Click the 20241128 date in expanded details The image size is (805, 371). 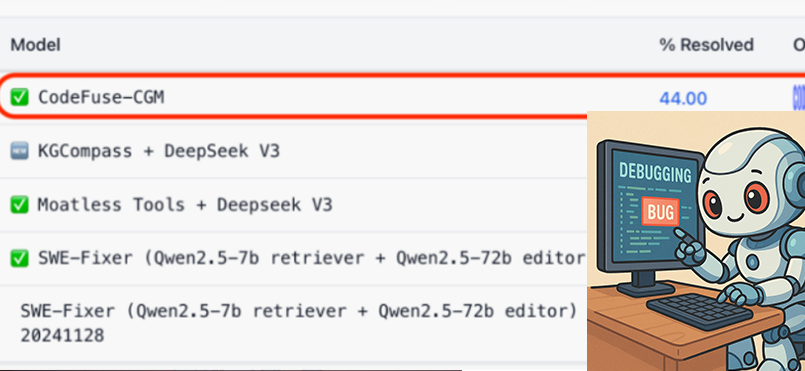62,336
